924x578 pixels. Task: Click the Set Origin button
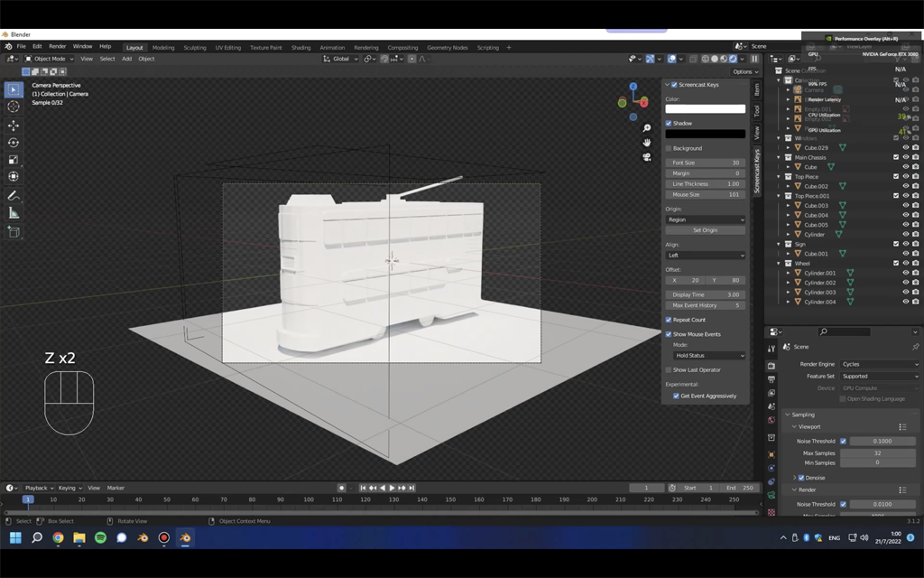pos(706,230)
